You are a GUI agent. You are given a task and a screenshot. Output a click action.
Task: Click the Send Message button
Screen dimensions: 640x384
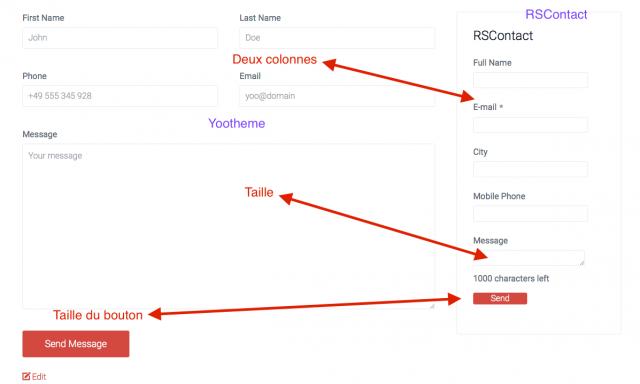76,344
